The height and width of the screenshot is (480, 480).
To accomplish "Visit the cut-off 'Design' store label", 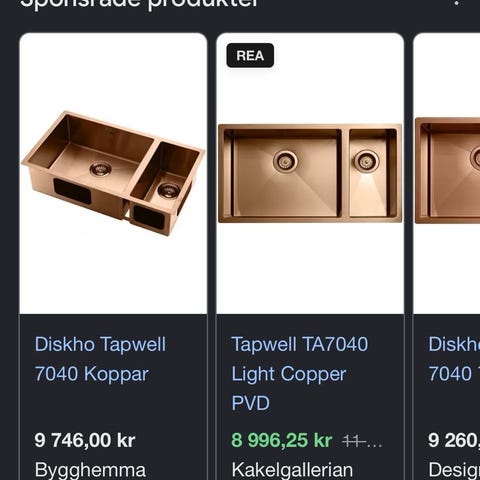I will tap(454, 470).
